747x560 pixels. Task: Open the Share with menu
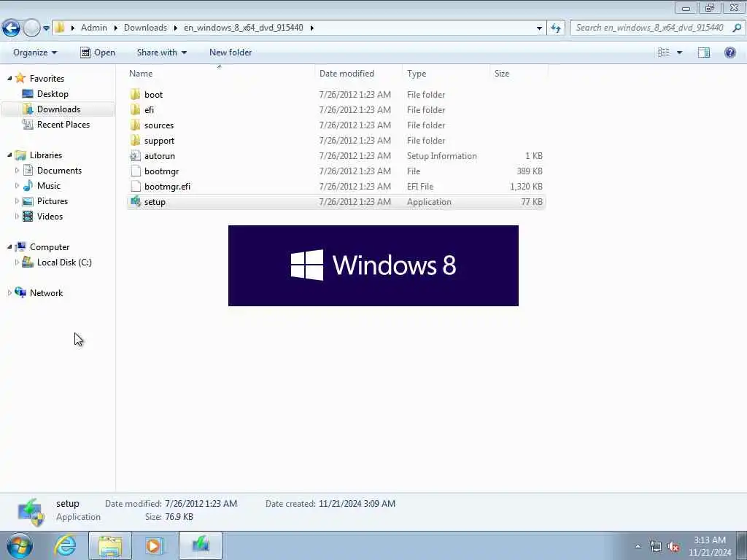[x=161, y=52]
